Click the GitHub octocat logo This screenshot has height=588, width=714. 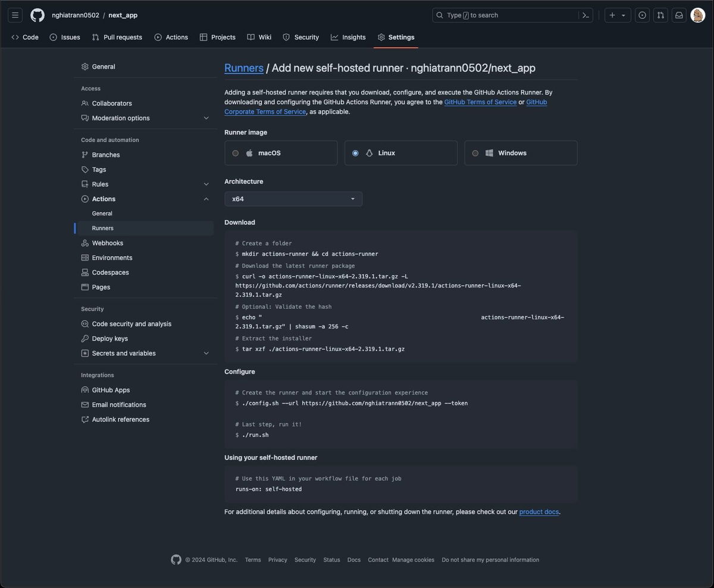click(37, 15)
